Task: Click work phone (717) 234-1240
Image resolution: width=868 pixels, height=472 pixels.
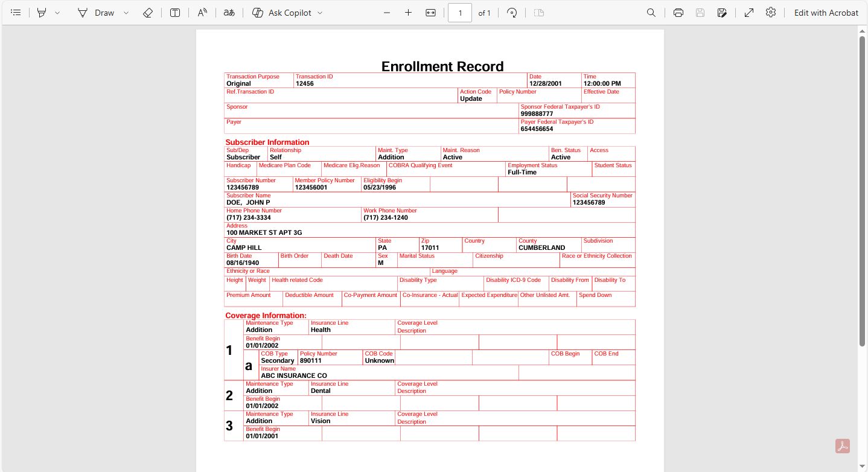Action: tap(386, 218)
